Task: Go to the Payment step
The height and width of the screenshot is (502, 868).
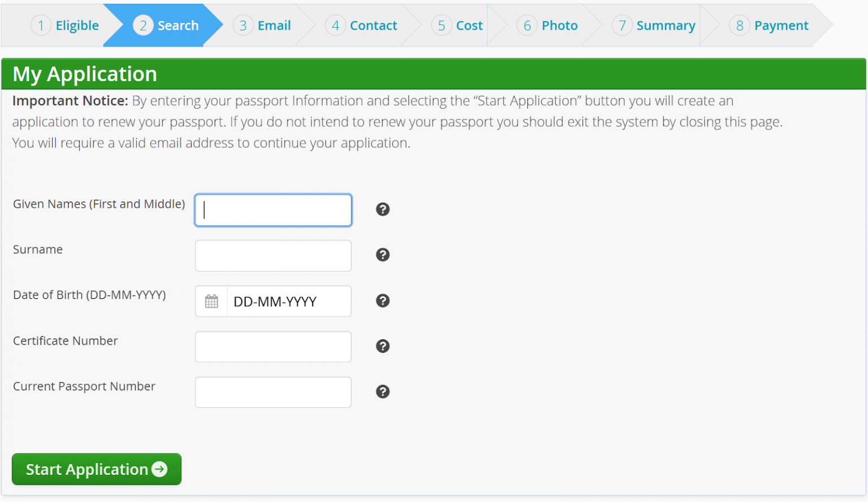Action: (770, 25)
